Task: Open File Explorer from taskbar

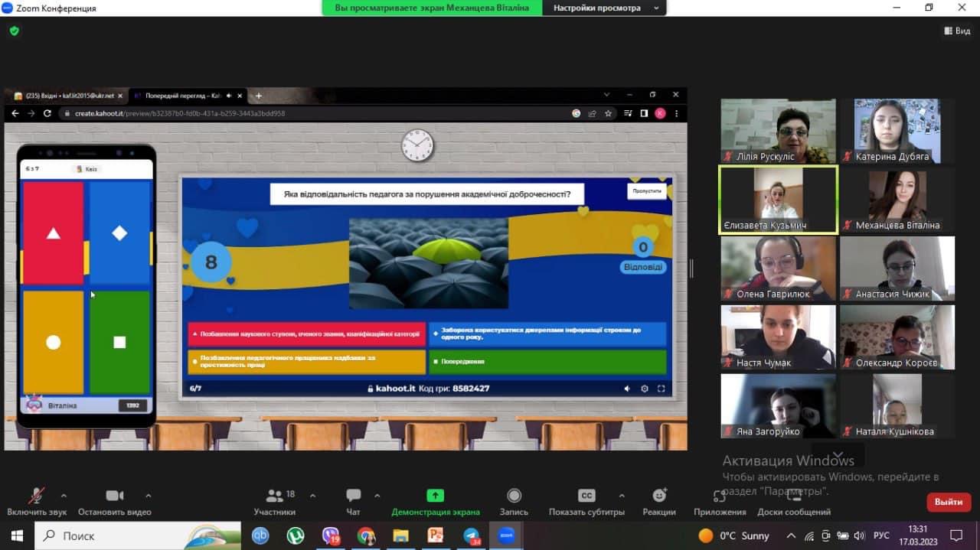Action: coord(401,535)
